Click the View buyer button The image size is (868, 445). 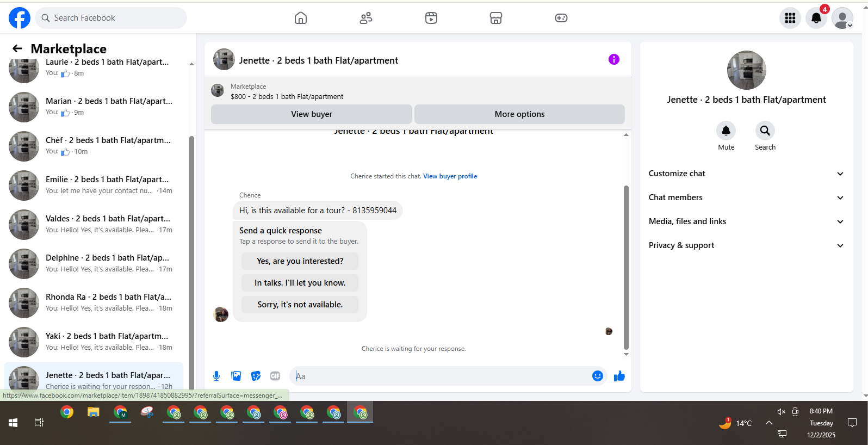pyautogui.click(x=312, y=114)
